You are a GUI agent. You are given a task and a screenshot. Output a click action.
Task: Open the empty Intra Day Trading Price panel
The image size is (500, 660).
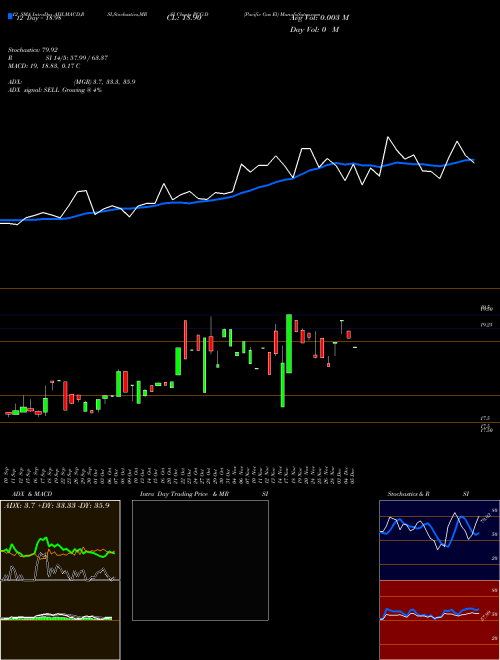pos(200,560)
